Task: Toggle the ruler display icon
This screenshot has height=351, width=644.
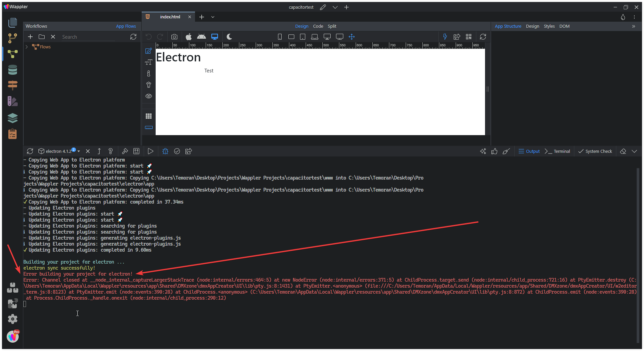Action: click(x=149, y=127)
